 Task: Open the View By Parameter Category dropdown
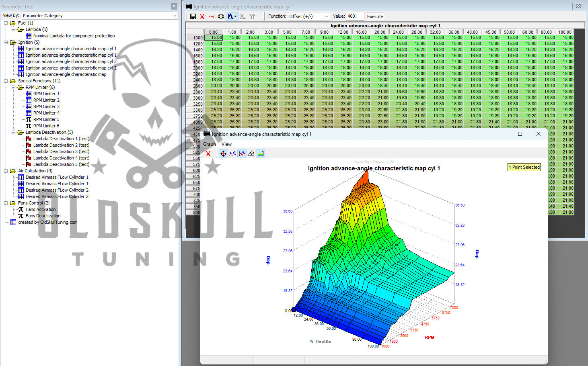100,16
